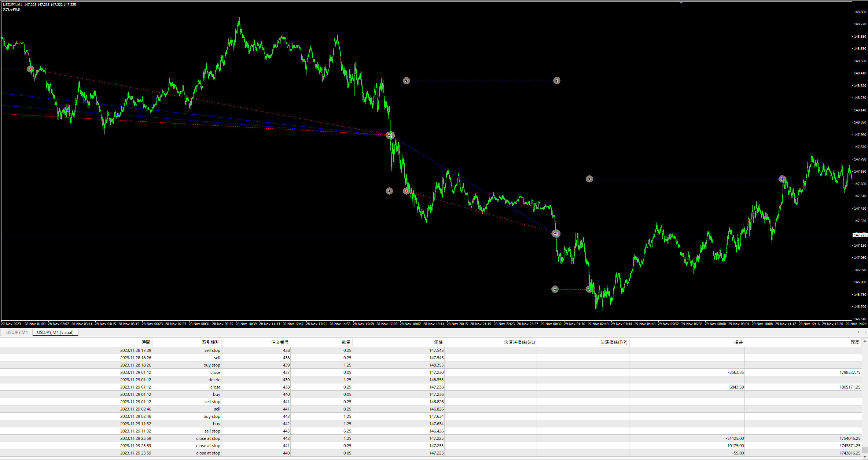
Task: Click the 残高 column header
Action: pos(855,342)
